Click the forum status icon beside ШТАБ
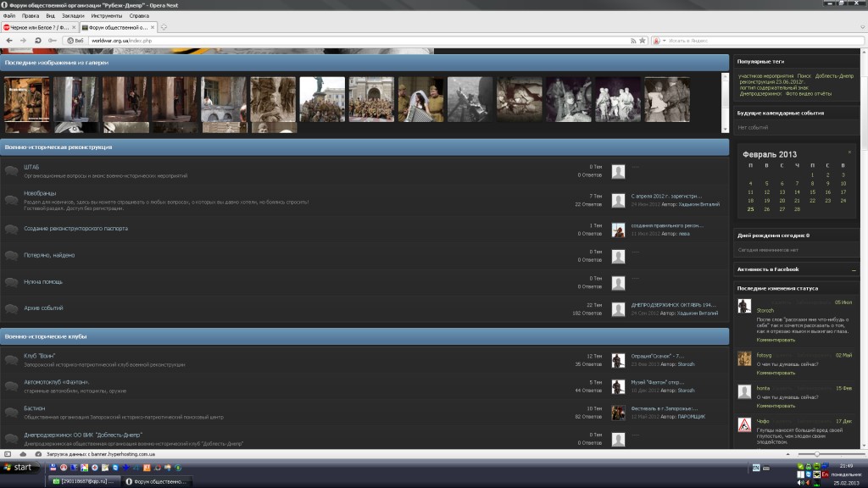This screenshot has height=488, width=868. pos(12,170)
